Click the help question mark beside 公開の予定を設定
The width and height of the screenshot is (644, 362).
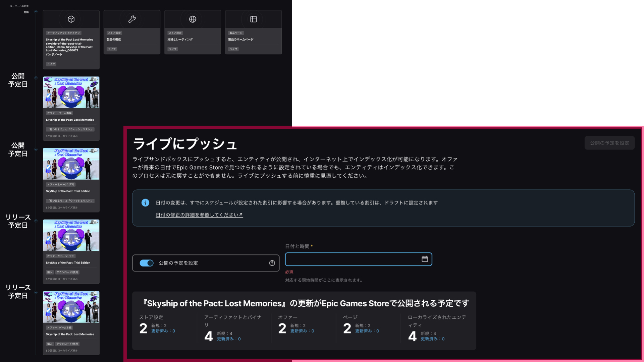[272, 263]
